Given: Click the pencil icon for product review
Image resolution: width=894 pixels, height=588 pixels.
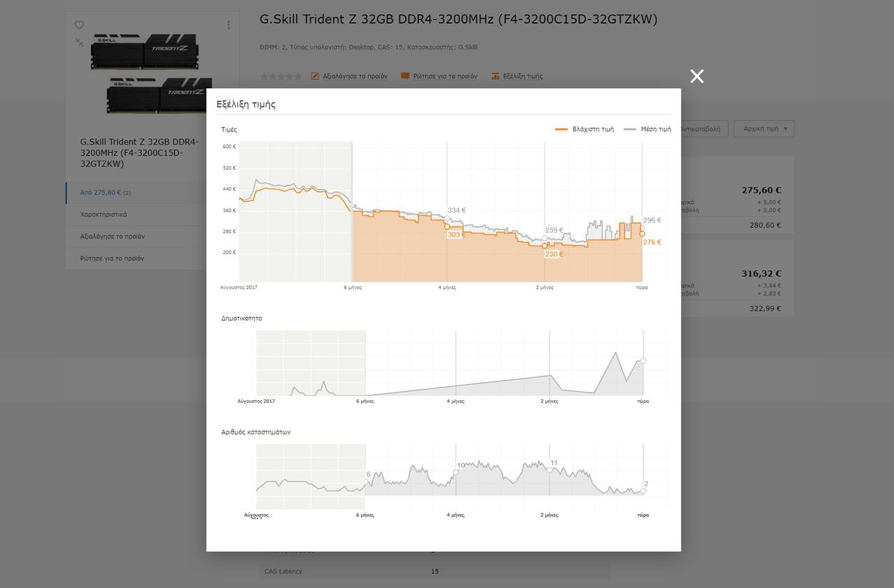Looking at the screenshot, I should [x=315, y=76].
